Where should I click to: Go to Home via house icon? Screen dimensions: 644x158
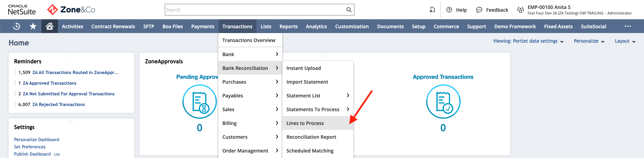click(x=50, y=26)
